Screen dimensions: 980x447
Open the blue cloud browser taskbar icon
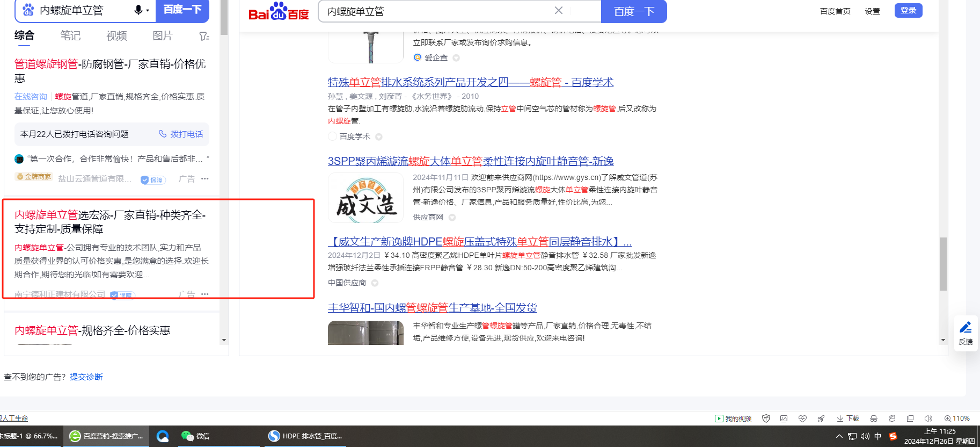pos(163,436)
